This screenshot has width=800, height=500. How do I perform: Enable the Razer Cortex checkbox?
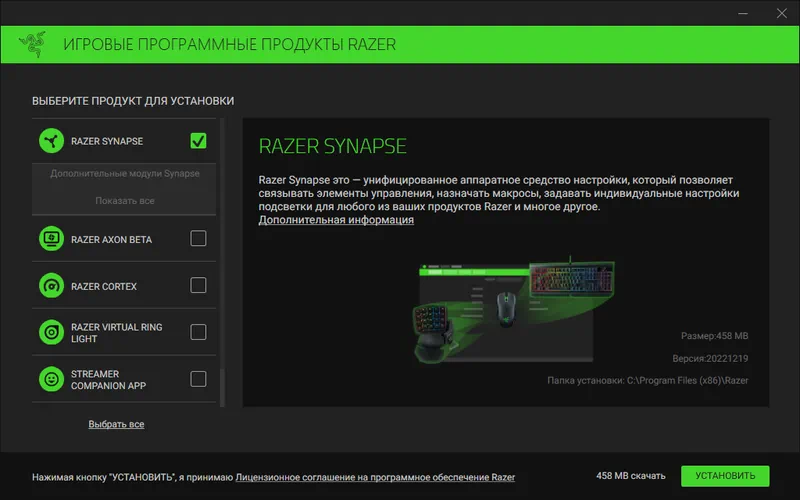(198, 285)
